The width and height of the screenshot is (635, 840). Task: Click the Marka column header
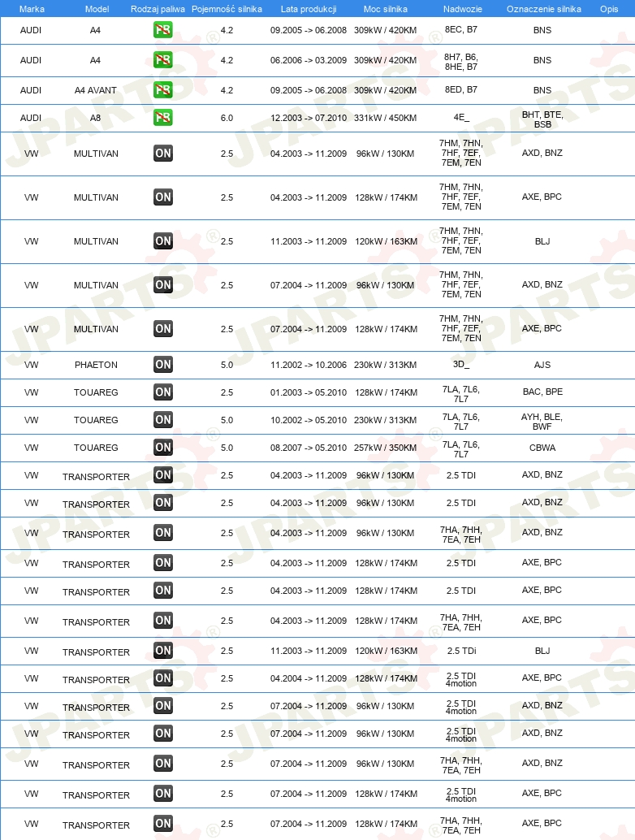32,9
